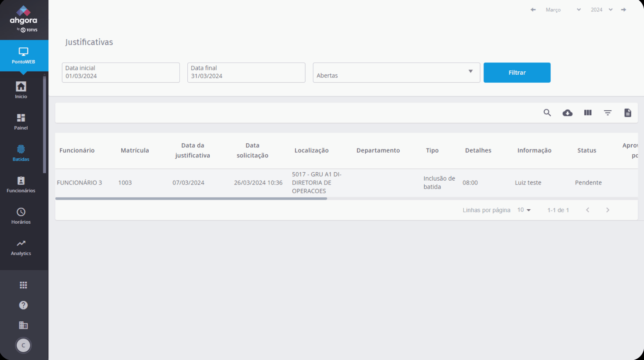This screenshot has width=644, height=360.
Task: Click the Data inicial field
Action: pos(121,73)
